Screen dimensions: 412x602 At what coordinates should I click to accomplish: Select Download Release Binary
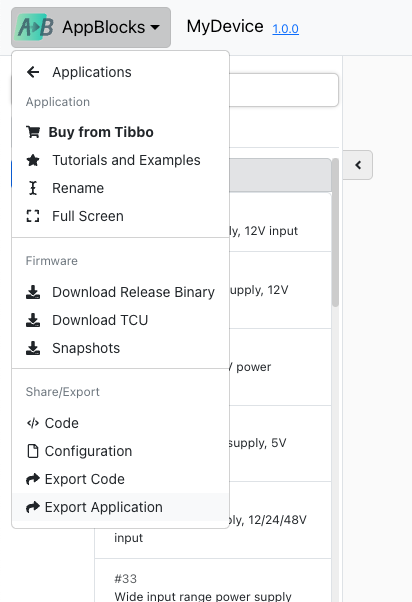[x=120, y=292]
